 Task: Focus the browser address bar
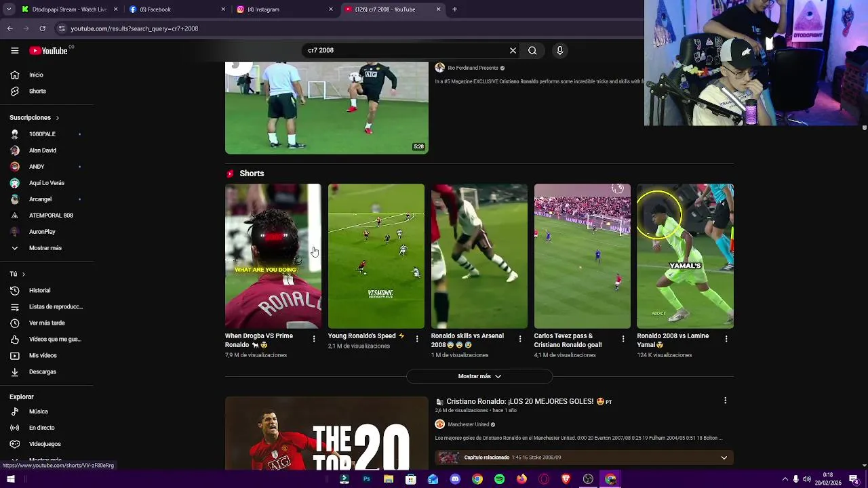point(349,28)
